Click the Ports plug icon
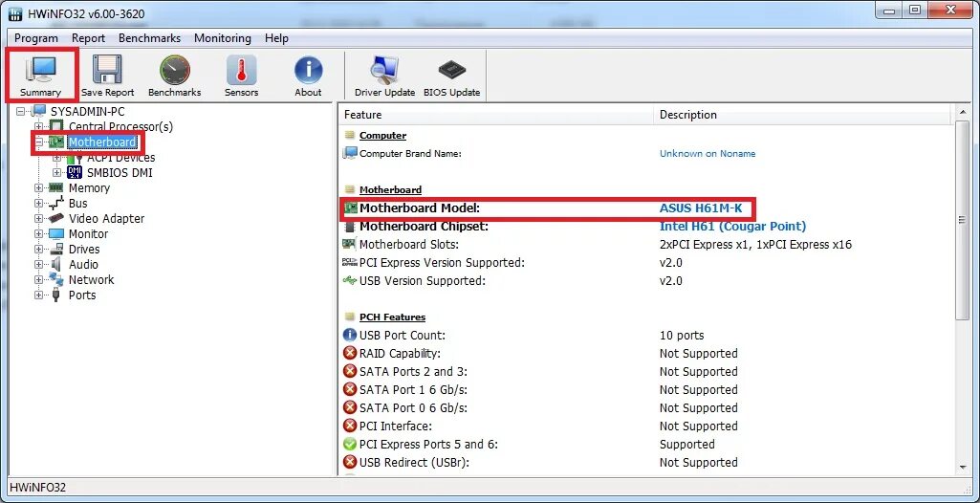The width and height of the screenshot is (980, 503). 56,295
